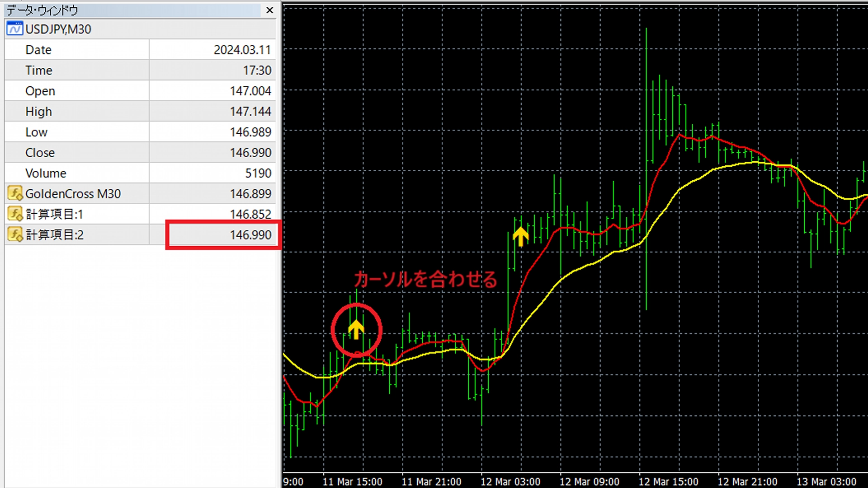
Task: Select the Volume 5190 row
Action: coord(258,173)
